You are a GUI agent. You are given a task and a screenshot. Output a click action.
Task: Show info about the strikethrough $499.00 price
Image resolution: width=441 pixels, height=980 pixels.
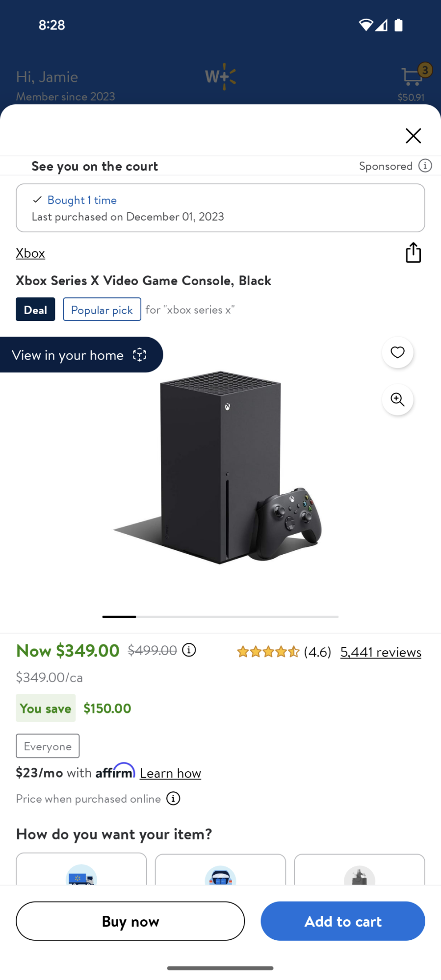coord(189,650)
